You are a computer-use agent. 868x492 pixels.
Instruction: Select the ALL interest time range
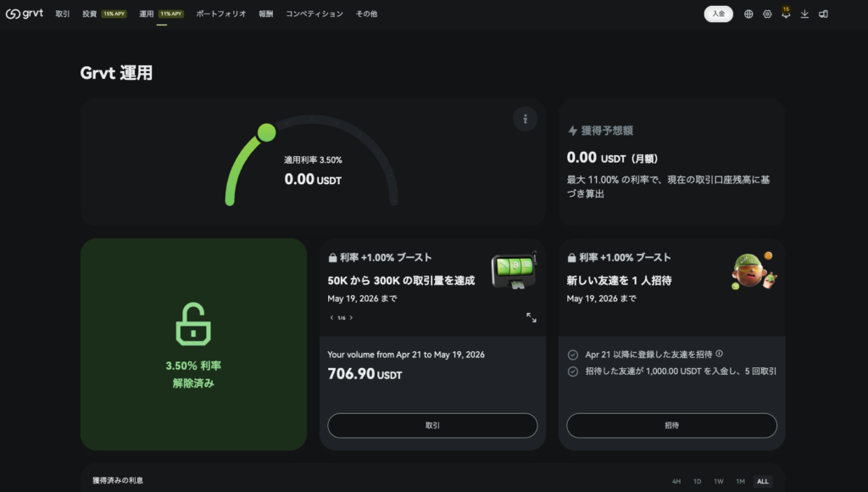pos(763,481)
